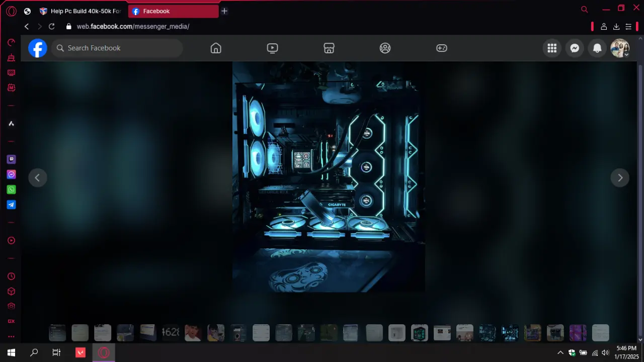
Task: Click the address bar URL
Action: coord(133,27)
